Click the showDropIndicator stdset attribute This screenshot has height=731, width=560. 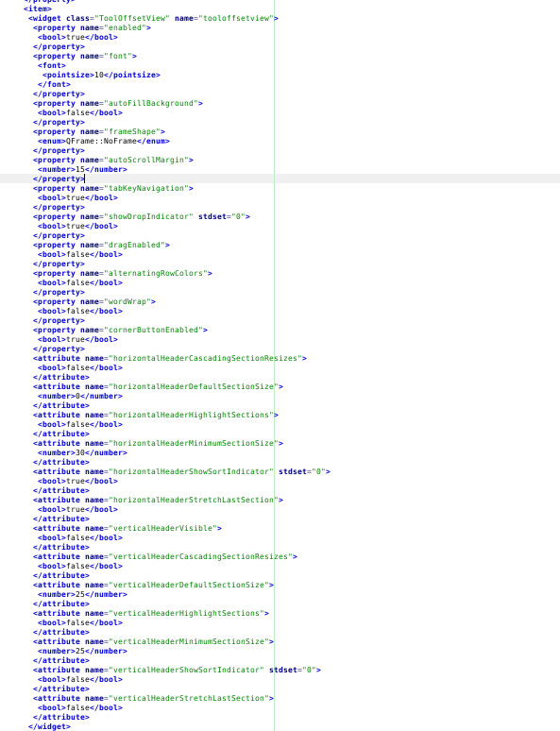pyautogui.click(x=222, y=217)
